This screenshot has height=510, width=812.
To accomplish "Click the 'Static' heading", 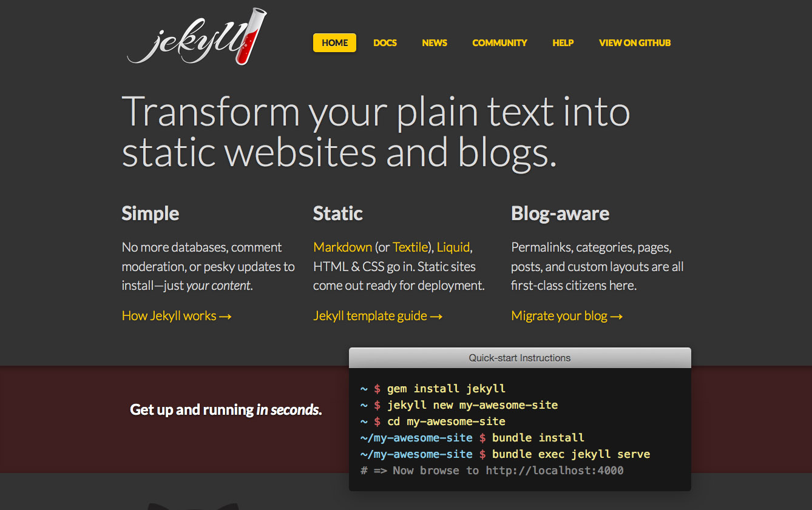I will click(x=337, y=213).
